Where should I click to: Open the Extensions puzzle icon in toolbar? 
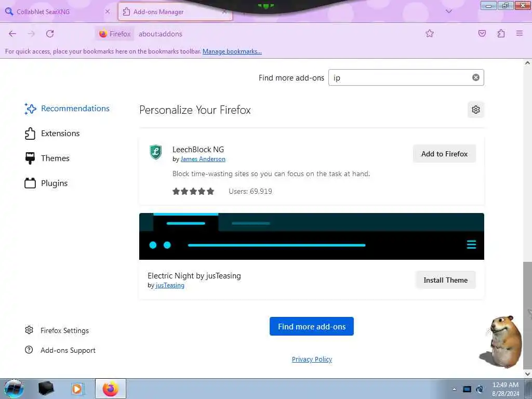501,33
